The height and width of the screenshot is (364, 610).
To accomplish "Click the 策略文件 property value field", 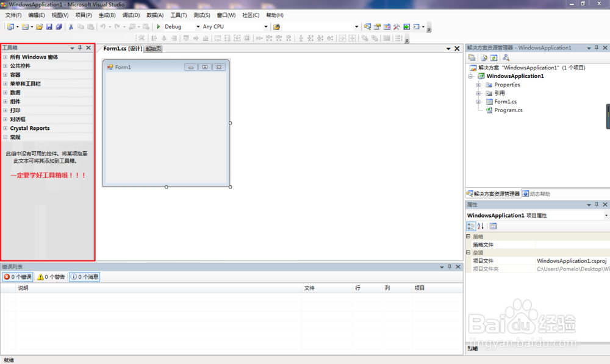I will pyautogui.click(x=573, y=244).
